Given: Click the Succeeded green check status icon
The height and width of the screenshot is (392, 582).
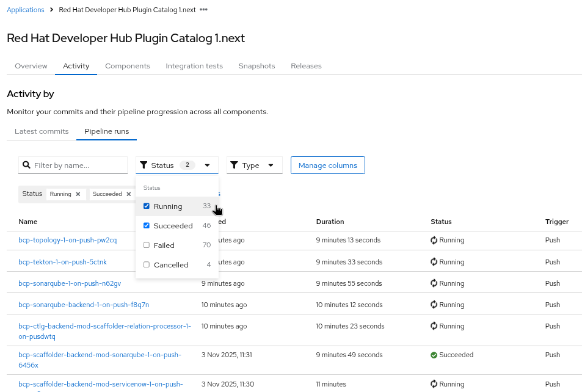Looking at the screenshot, I should click(x=434, y=355).
